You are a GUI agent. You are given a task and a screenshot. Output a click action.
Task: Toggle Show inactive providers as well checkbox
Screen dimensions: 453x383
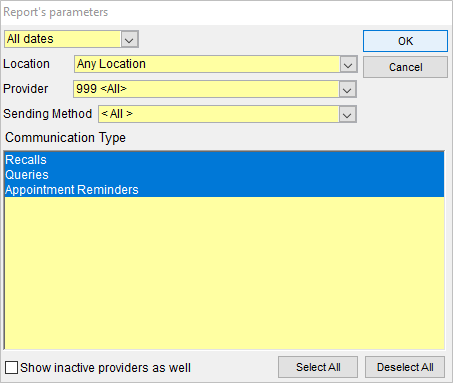coord(12,368)
